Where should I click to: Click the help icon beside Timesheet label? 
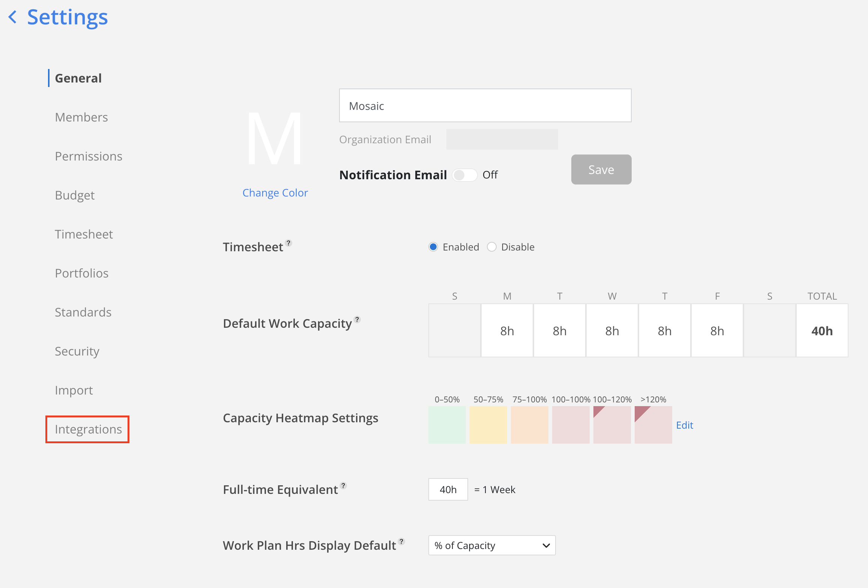click(288, 243)
